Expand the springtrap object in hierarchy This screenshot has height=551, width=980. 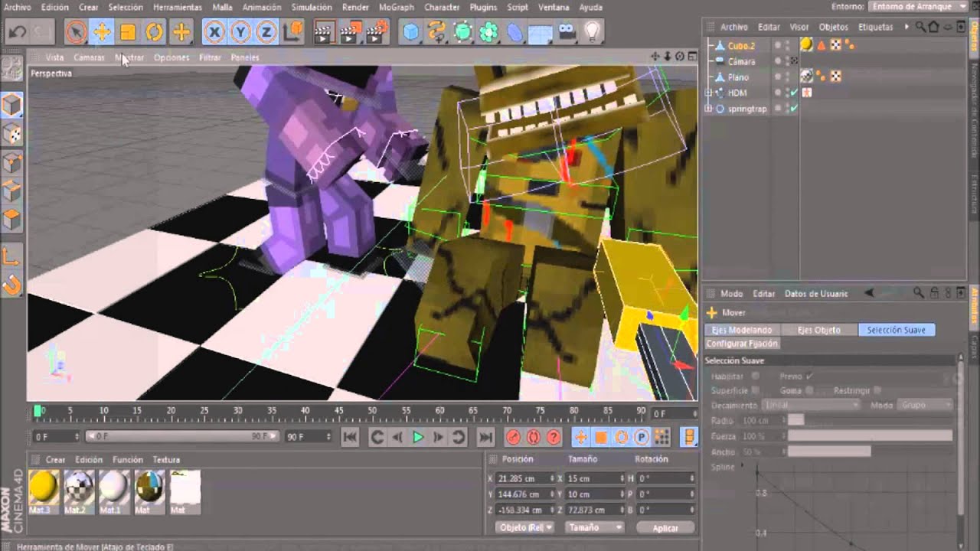tap(708, 109)
